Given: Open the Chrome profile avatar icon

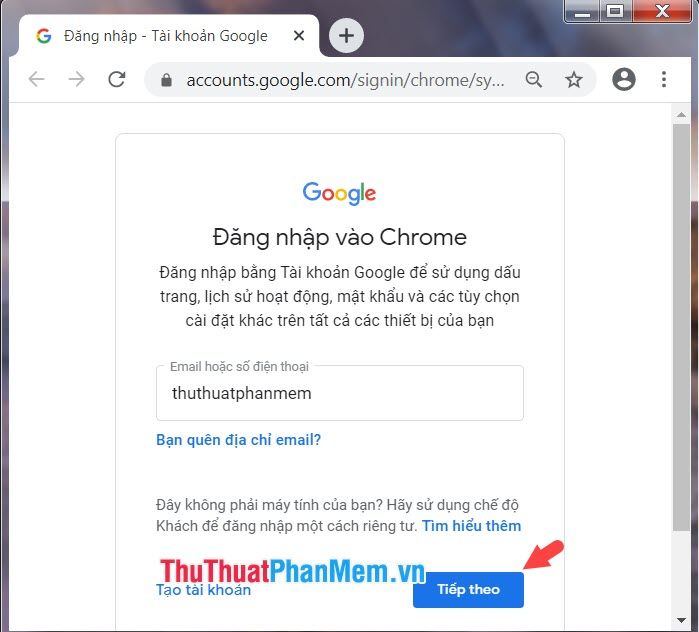Looking at the screenshot, I should click(x=624, y=79).
